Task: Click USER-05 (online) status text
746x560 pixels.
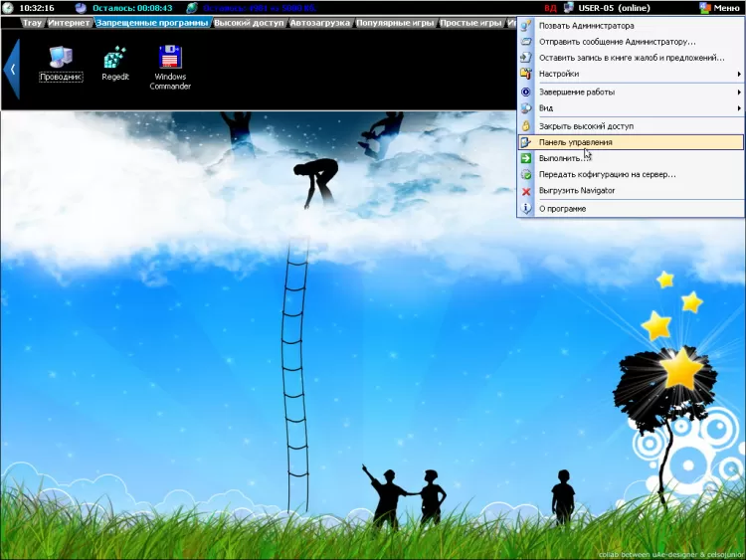Action: [x=615, y=8]
